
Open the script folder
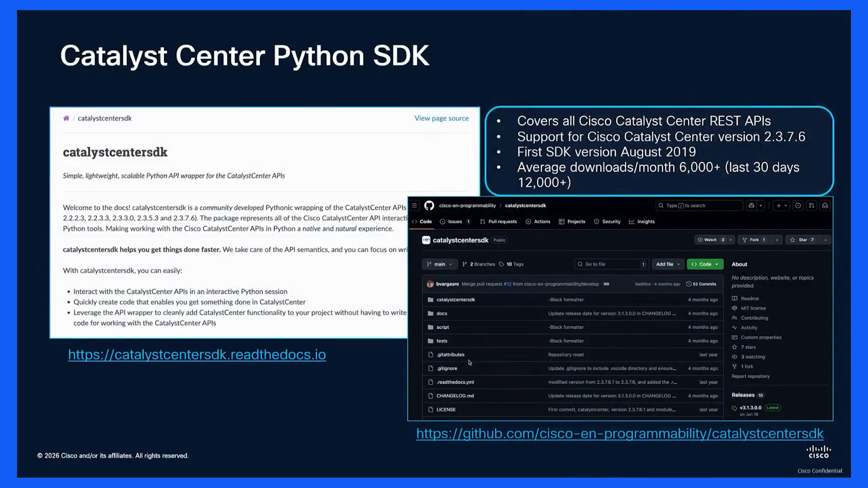point(443,327)
